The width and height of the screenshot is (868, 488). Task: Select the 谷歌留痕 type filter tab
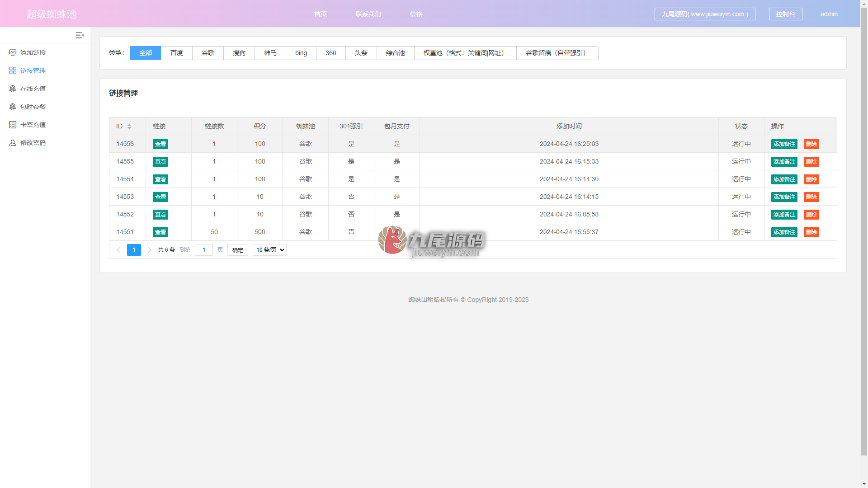(557, 53)
